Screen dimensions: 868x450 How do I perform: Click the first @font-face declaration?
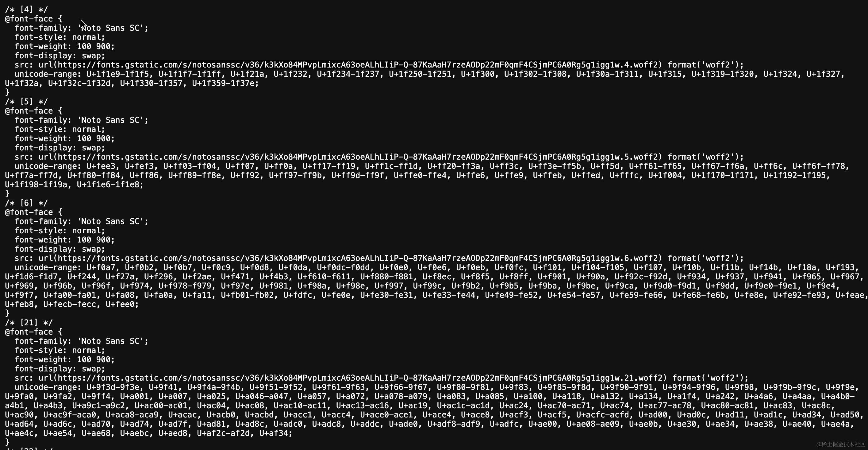[x=33, y=19]
